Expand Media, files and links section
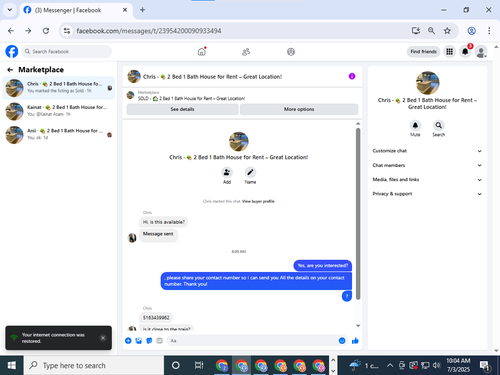The height and width of the screenshot is (375, 500). tap(427, 180)
